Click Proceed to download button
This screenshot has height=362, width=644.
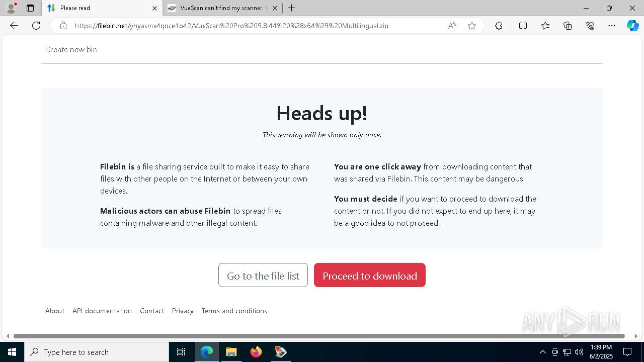(370, 275)
